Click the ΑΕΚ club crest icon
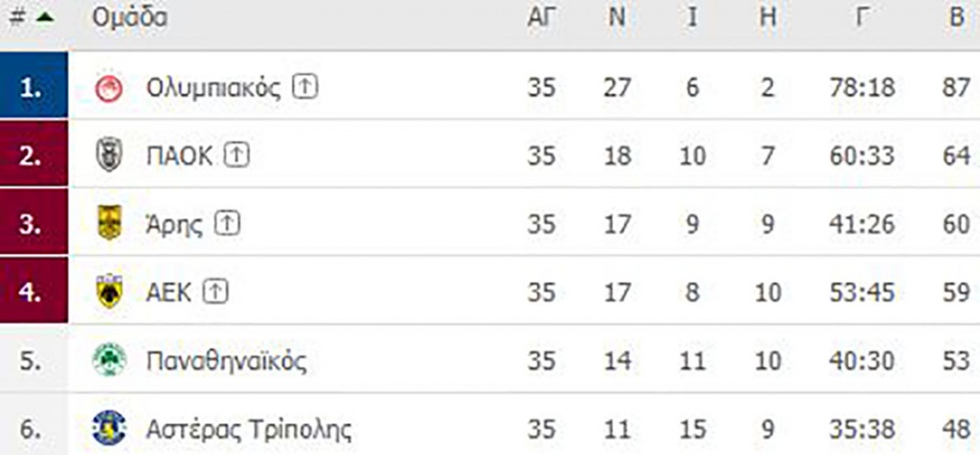 [109, 291]
